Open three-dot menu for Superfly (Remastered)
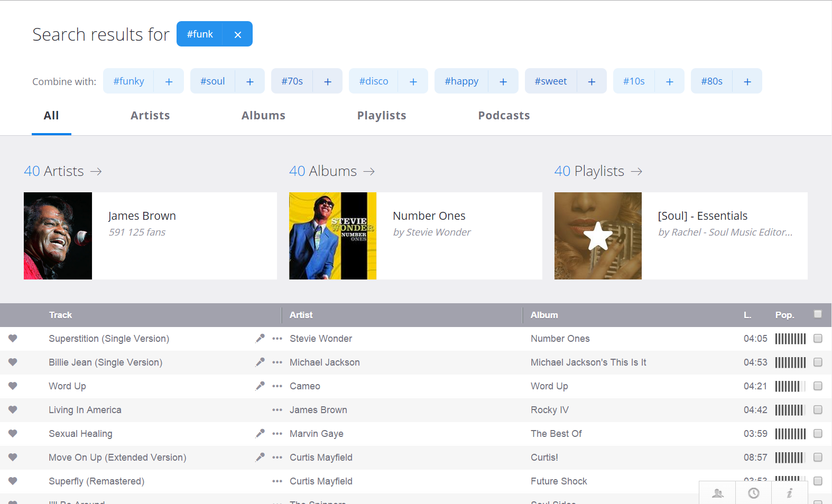 tap(277, 481)
